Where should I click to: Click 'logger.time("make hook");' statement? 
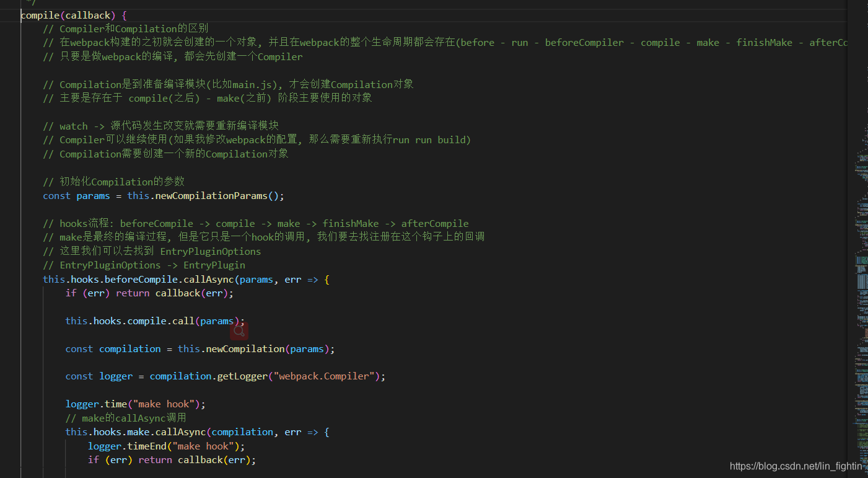click(135, 404)
